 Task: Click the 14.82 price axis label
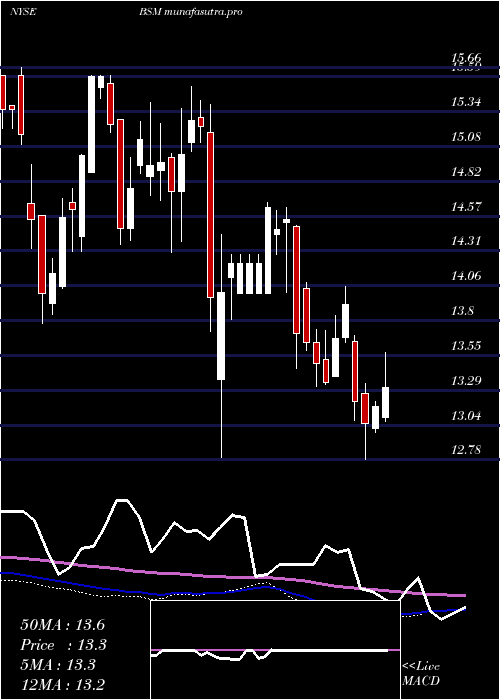(466, 171)
